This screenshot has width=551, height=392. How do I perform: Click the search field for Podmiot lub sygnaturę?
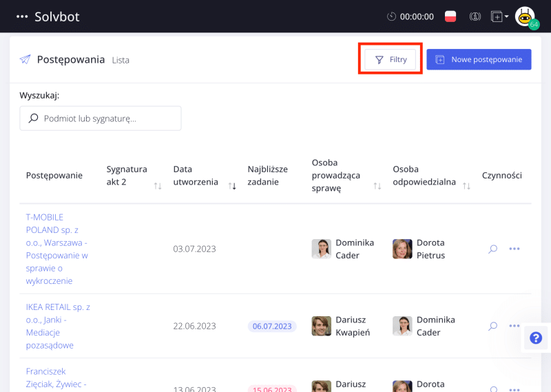tap(101, 118)
